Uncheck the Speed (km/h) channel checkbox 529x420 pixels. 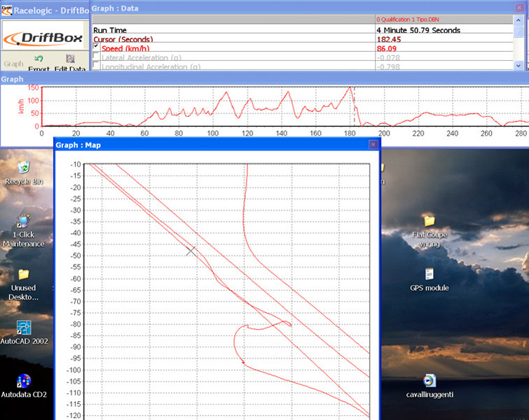[x=96, y=47]
